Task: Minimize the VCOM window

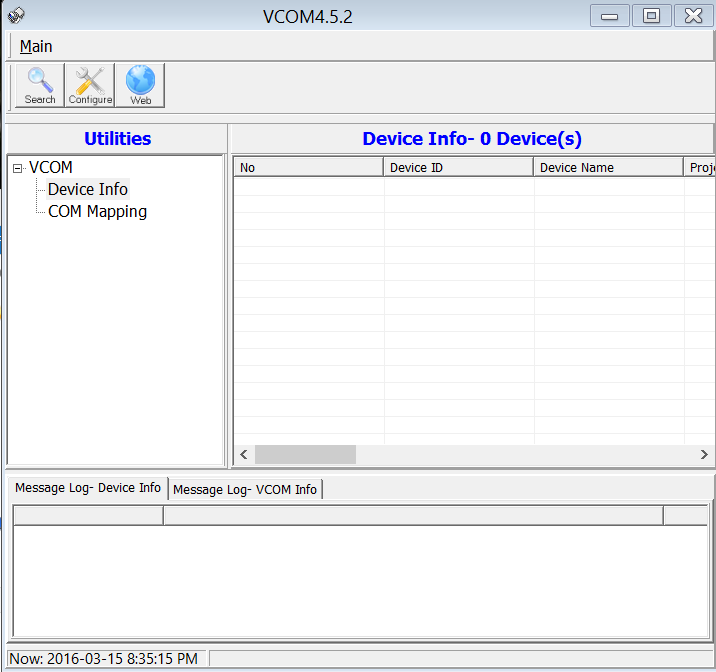Action: pos(610,15)
